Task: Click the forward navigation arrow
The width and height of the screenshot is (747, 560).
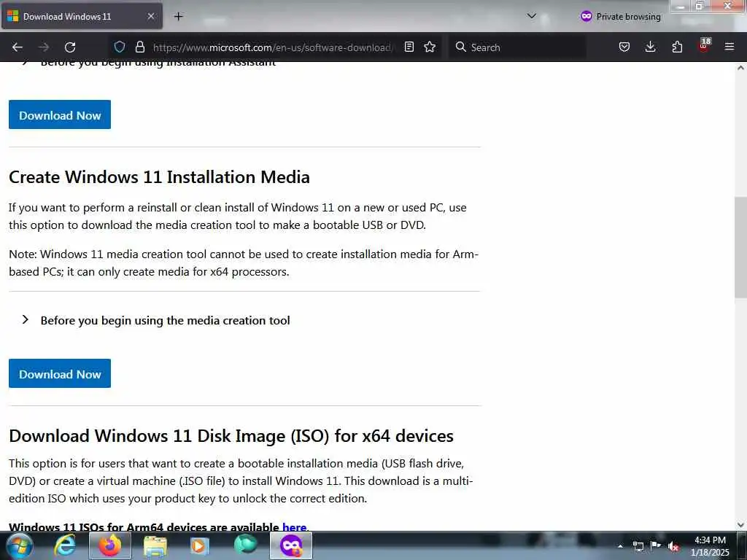Action: [x=44, y=47]
